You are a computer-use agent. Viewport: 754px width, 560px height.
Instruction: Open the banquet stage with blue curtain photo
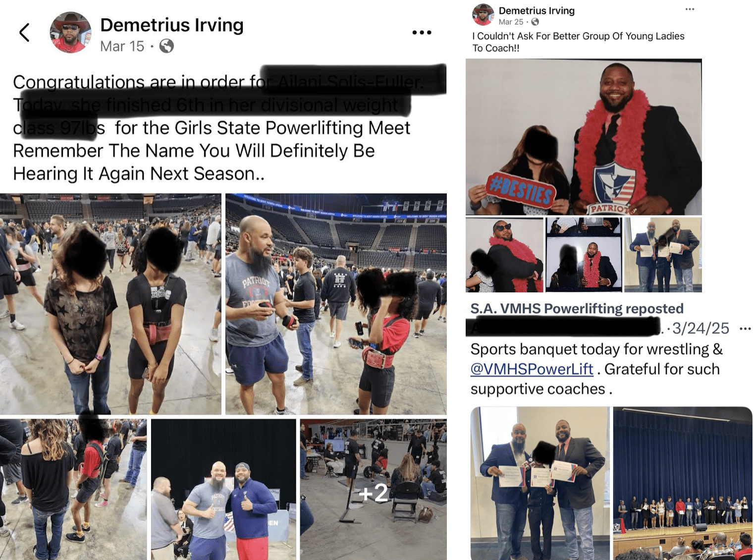click(x=683, y=483)
